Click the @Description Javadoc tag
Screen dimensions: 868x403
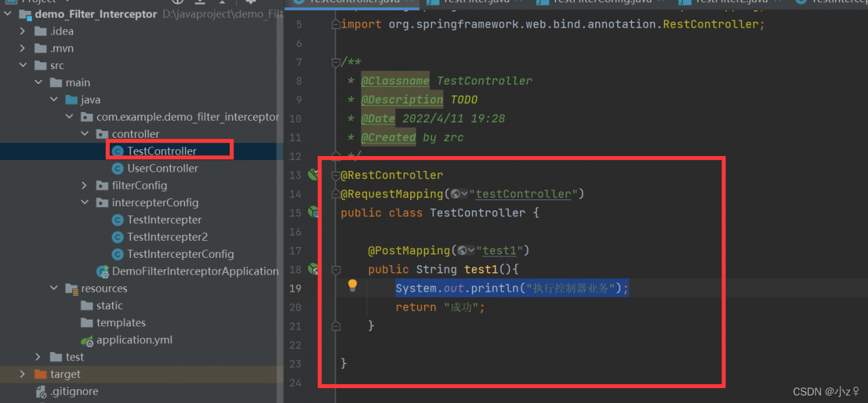401,100
